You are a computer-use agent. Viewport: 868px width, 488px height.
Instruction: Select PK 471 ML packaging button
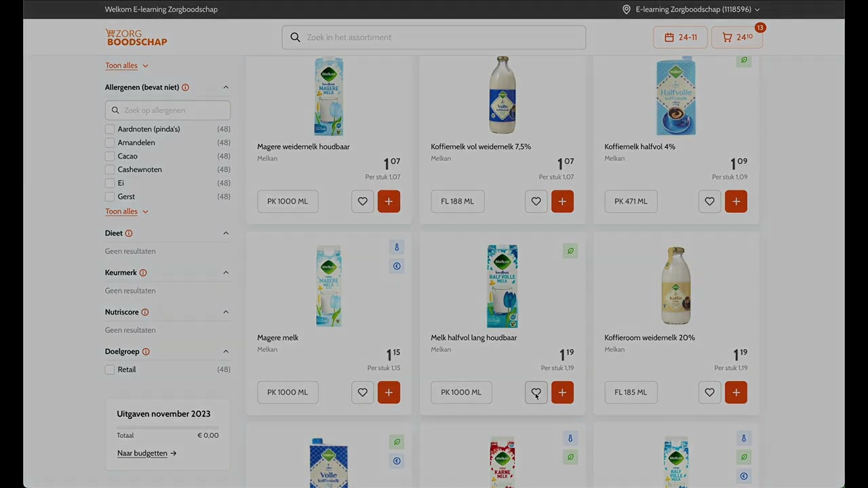(631, 201)
